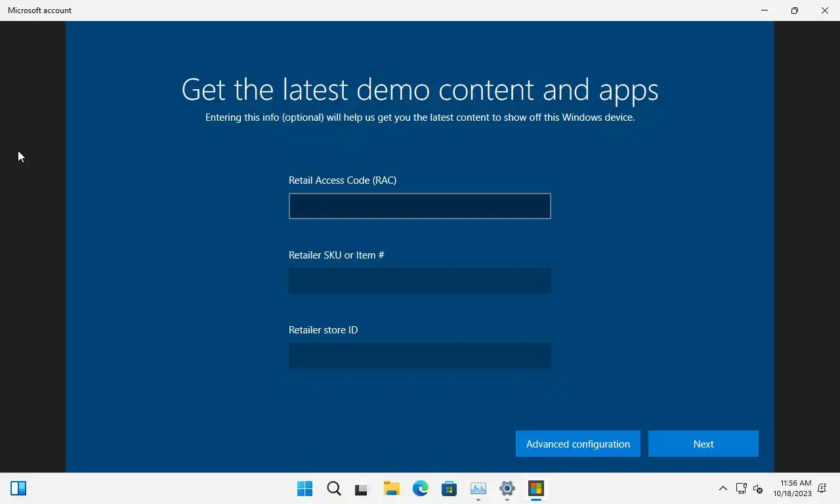Open Microsoft Store on the taskbar

(x=450, y=488)
